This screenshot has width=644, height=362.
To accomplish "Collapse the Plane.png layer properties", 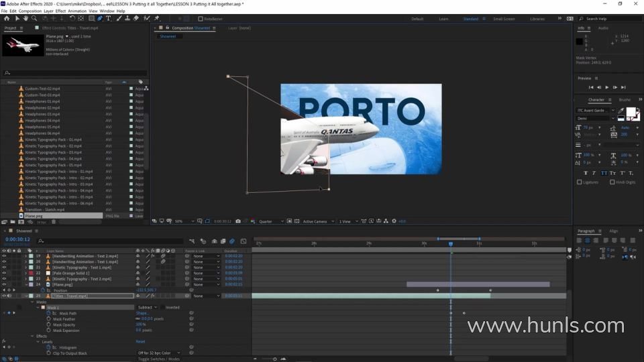I will (26, 284).
